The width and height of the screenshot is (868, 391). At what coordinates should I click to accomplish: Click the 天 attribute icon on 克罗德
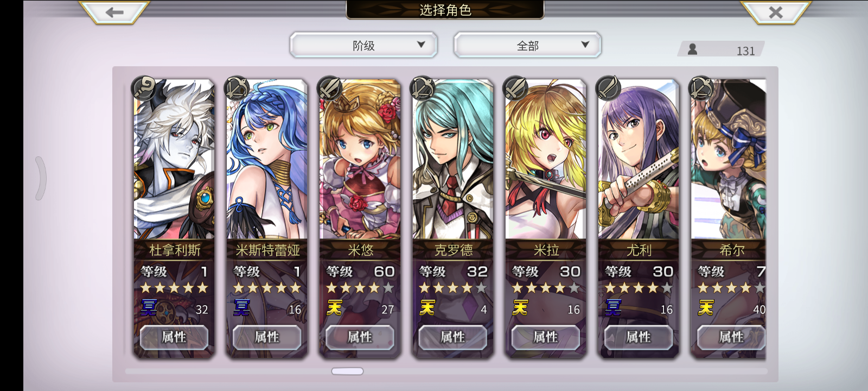pos(427,308)
